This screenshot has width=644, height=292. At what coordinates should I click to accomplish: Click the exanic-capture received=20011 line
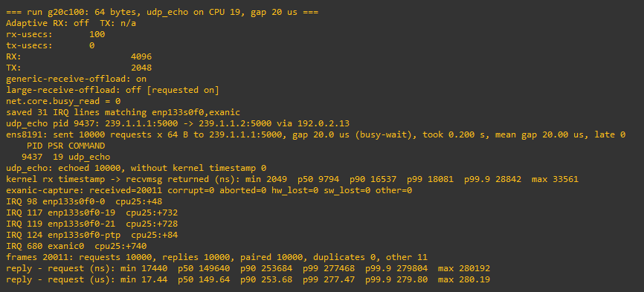click(209, 190)
